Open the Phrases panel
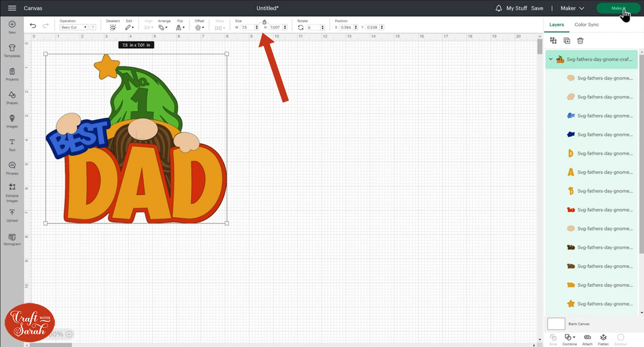This screenshot has width=644, height=347. (12, 169)
